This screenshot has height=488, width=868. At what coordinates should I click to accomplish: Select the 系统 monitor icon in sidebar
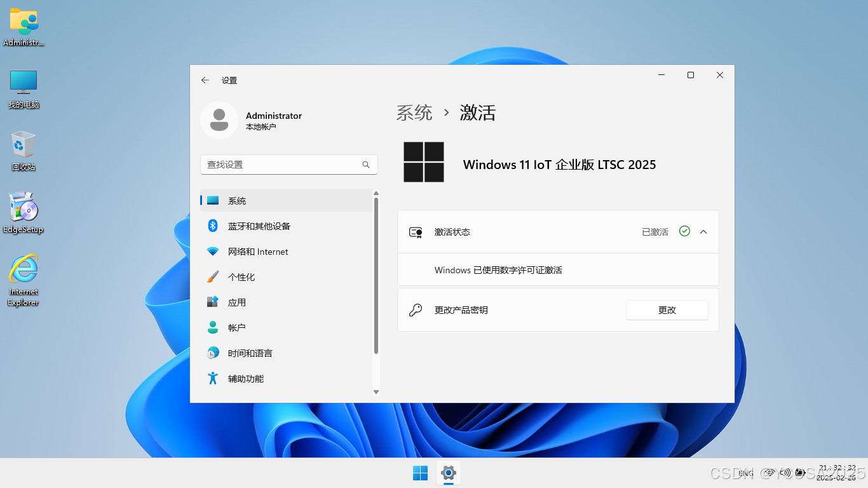213,201
